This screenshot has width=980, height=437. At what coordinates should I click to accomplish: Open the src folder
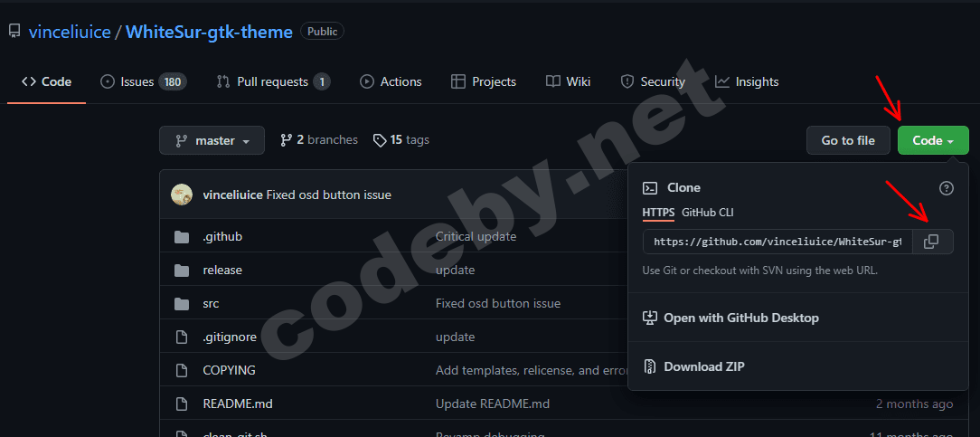212,304
